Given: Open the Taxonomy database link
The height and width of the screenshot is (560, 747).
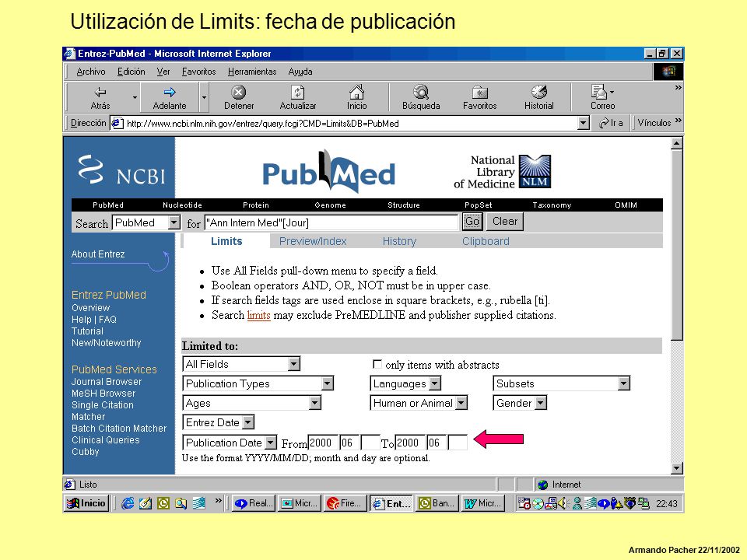Looking at the screenshot, I should point(552,205).
